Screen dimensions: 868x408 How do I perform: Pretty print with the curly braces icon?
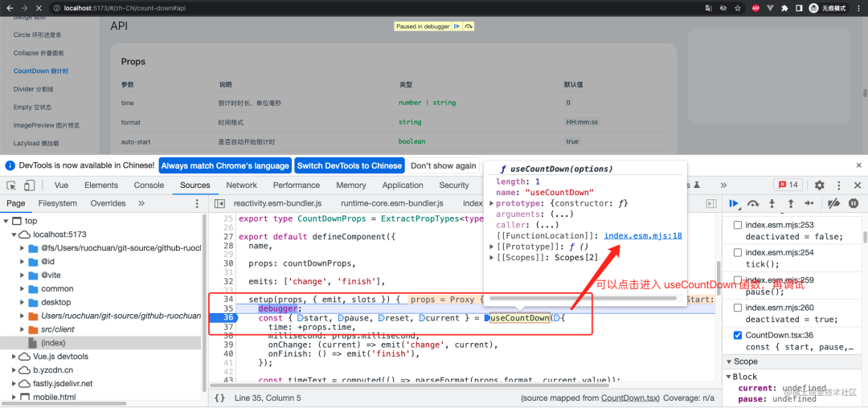tap(219, 398)
